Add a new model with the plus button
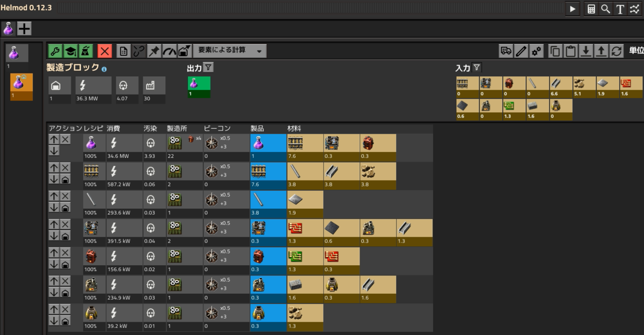The width and height of the screenshot is (644, 335). (x=24, y=28)
